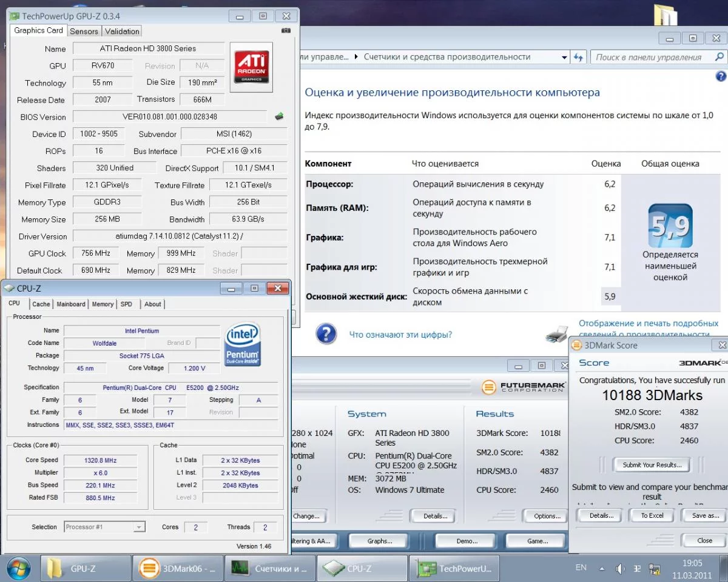Viewport: 728px width, 582px height.
Task: Take a GPU-Z screenshot with the camera icon
Action: [286, 31]
